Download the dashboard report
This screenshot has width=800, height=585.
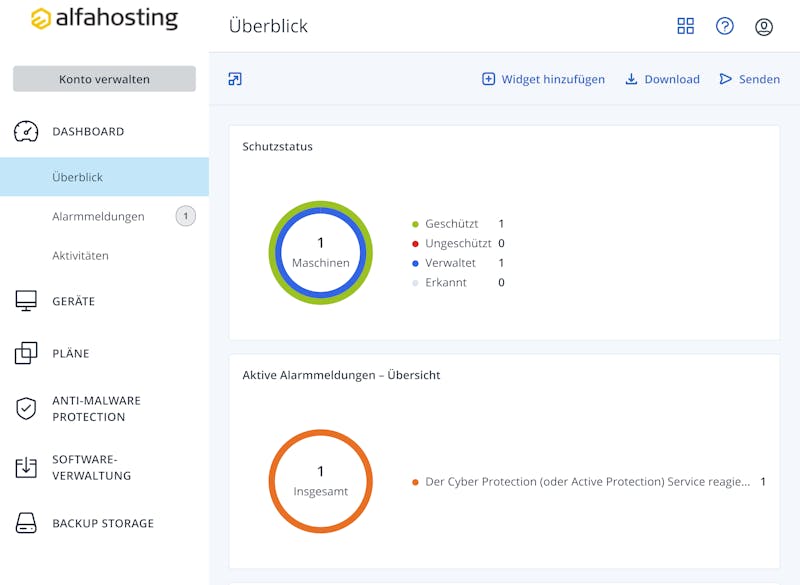pos(662,79)
